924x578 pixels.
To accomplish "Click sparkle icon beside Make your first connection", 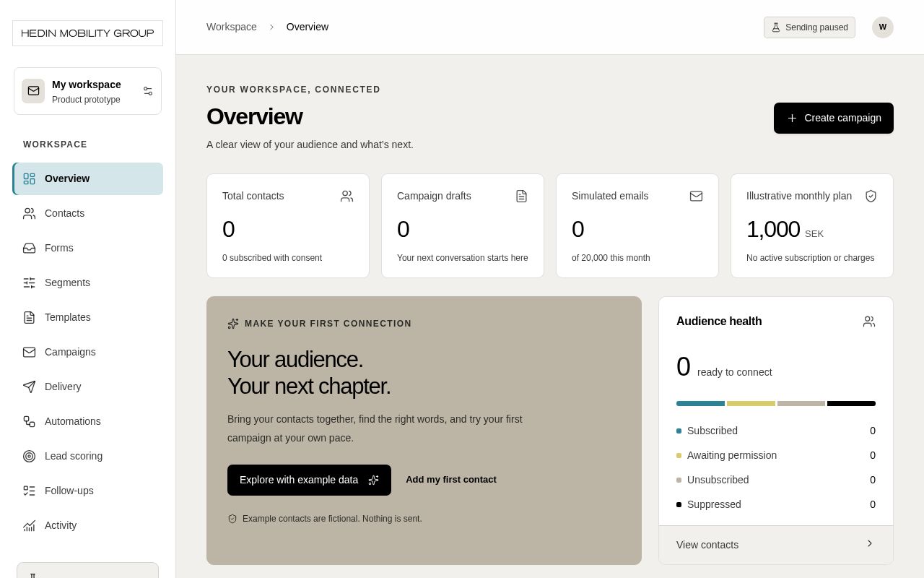I will [x=233, y=324].
